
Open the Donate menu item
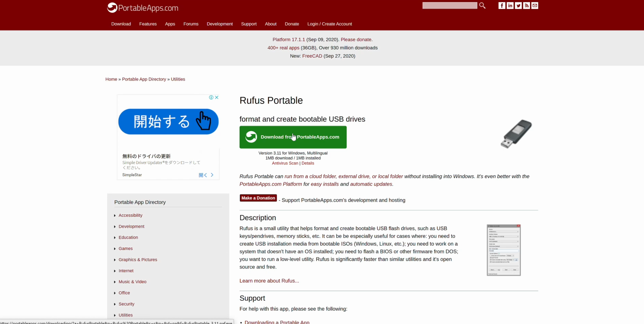coord(292,24)
